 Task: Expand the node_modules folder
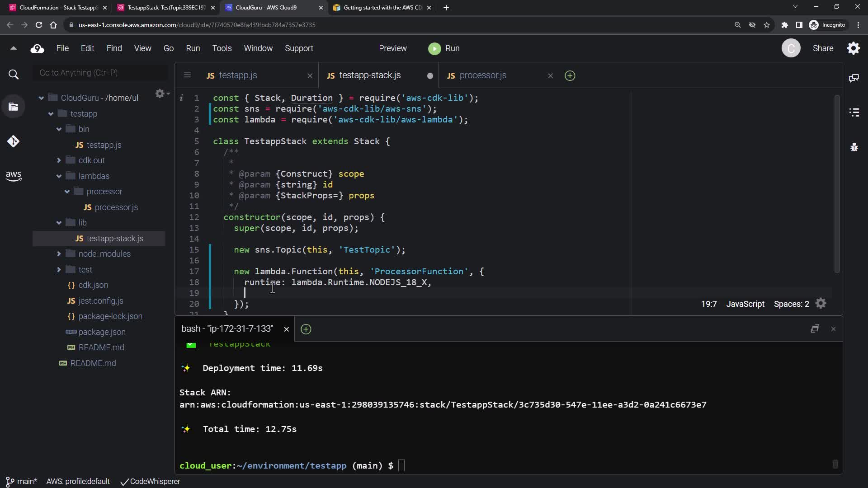coord(59,254)
